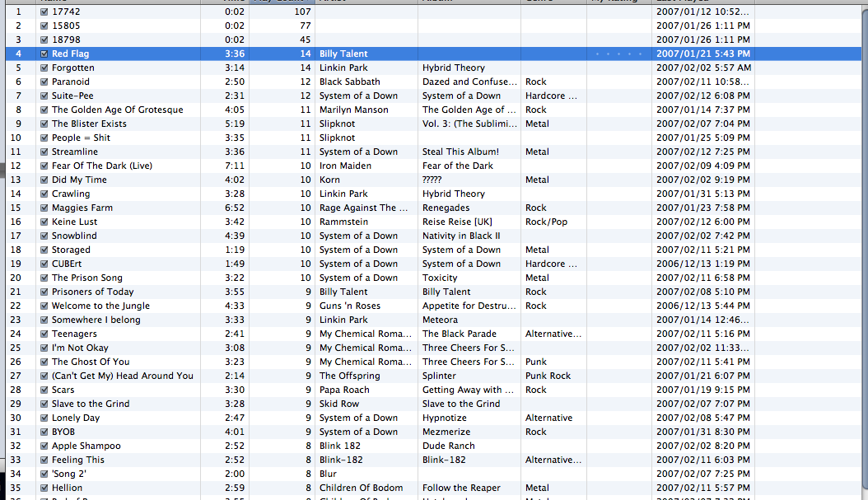
Task: Click the album Toxicity
Action: coord(440,278)
